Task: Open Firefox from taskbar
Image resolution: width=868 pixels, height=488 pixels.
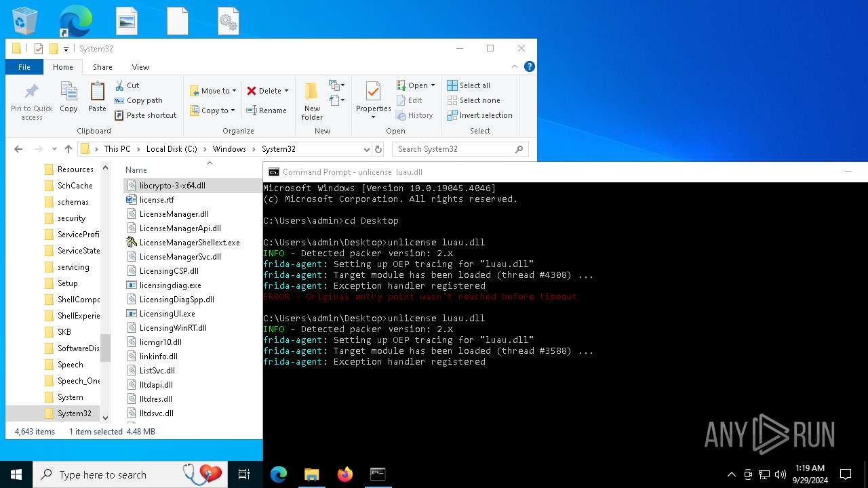Action: click(344, 474)
